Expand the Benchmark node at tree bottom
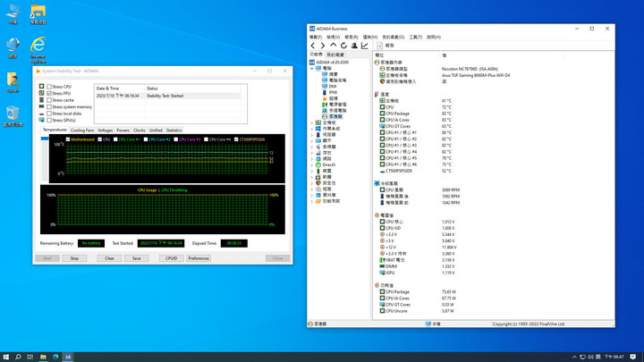644x362 pixels. click(x=312, y=201)
